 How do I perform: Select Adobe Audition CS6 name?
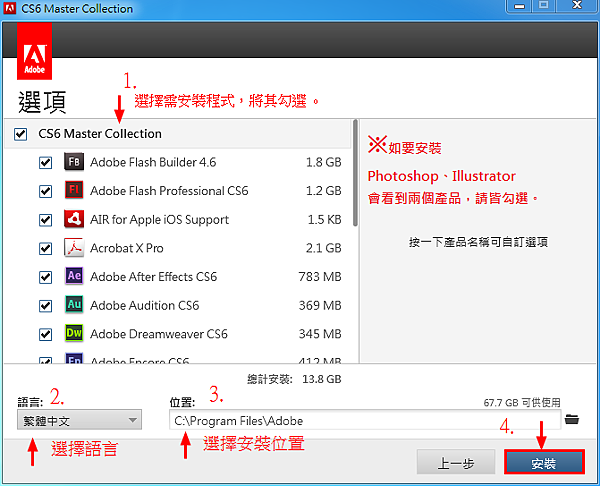(x=145, y=305)
